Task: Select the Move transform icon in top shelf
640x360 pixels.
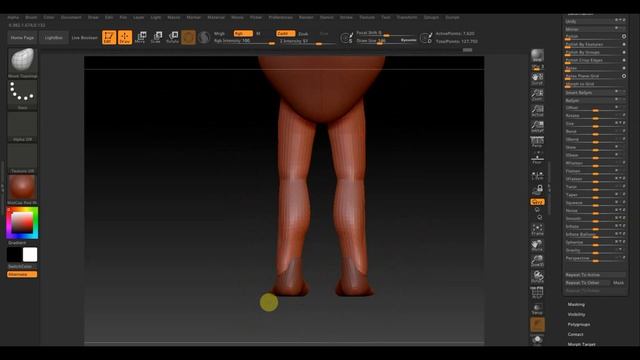Action: 140,37
